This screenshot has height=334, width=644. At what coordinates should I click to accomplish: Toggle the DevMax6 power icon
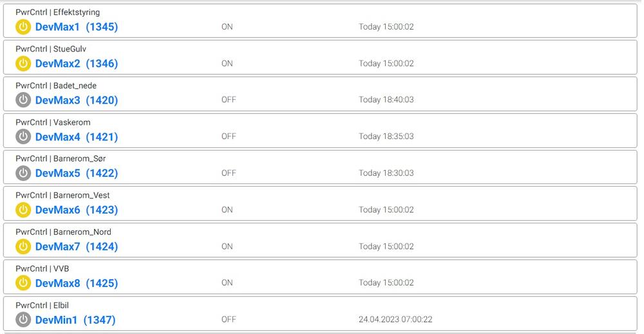click(x=23, y=210)
